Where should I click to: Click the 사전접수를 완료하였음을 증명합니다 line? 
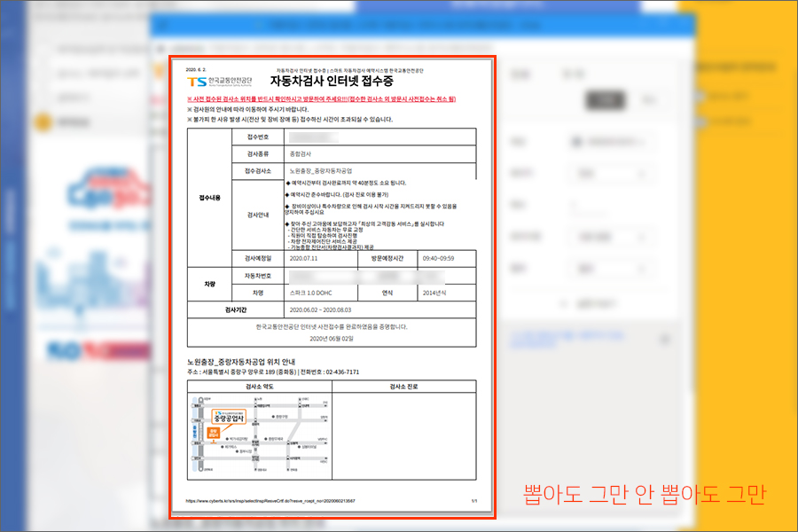(332, 327)
